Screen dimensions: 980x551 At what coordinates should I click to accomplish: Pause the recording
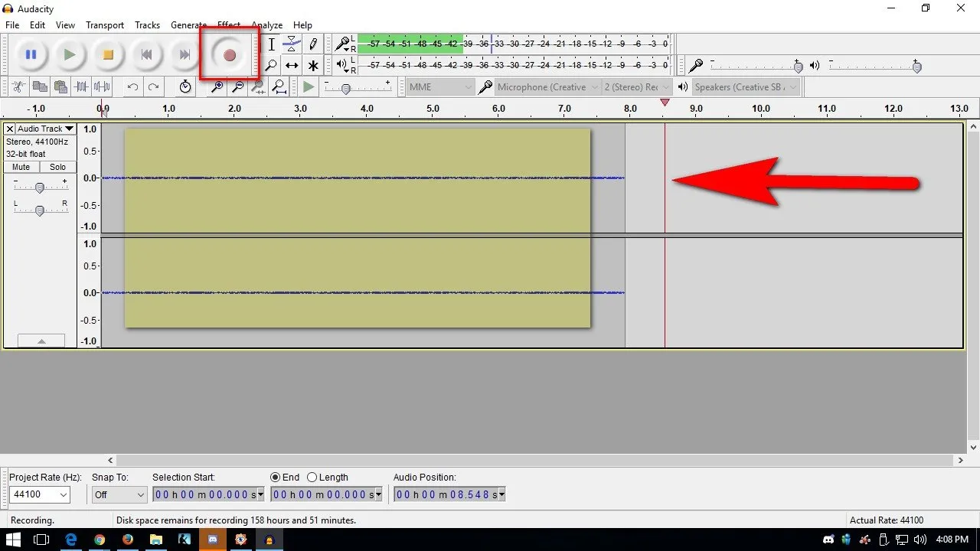tap(31, 55)
